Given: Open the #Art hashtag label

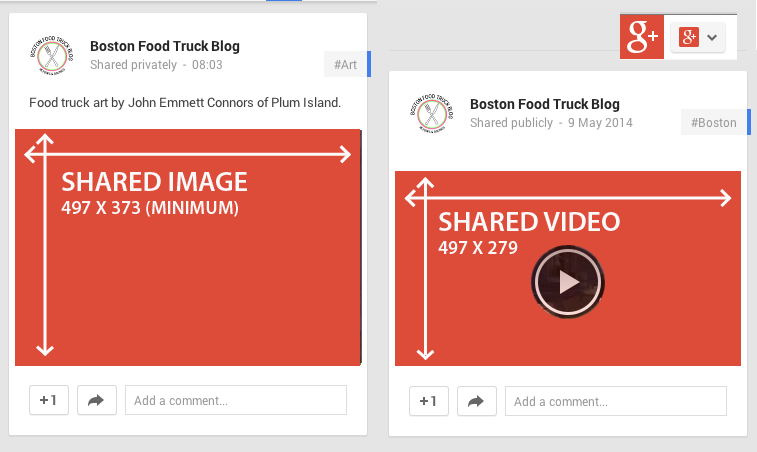Looking at the screenshot, I should click(345, 65).
